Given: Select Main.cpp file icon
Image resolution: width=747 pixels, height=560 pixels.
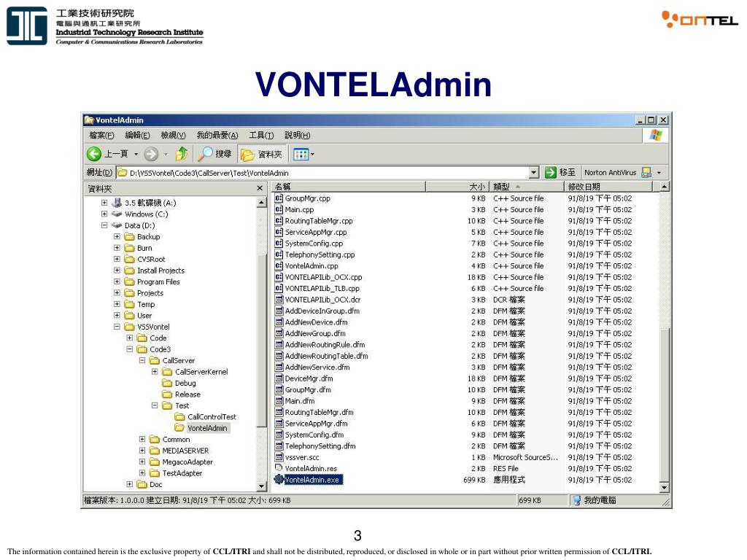Looking at the screenshot, I should (x=279, y=209).
